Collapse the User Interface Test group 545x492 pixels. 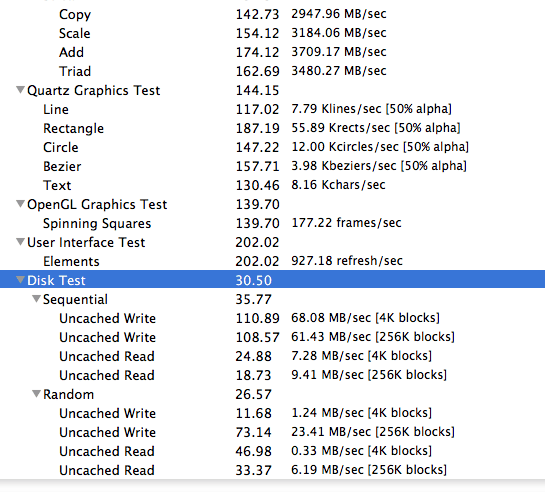(21, 242)
